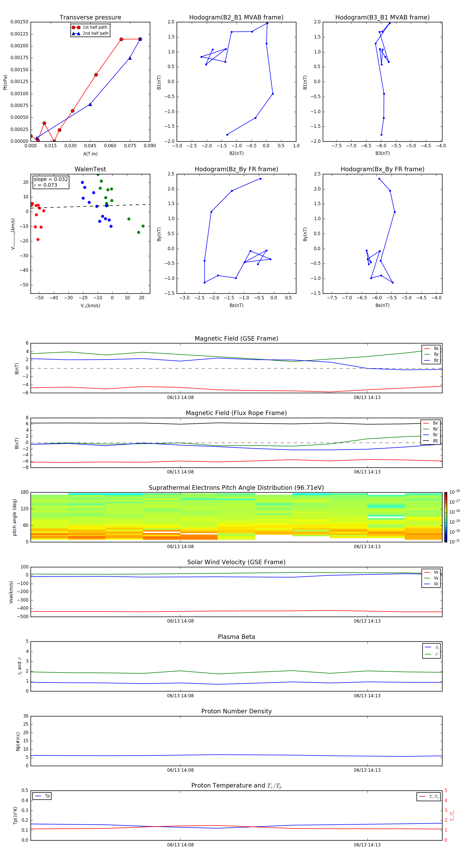Viewport: 473px width, 868px height.
Task: Click the "Plasma Beta" panel title
Action: 236,637
